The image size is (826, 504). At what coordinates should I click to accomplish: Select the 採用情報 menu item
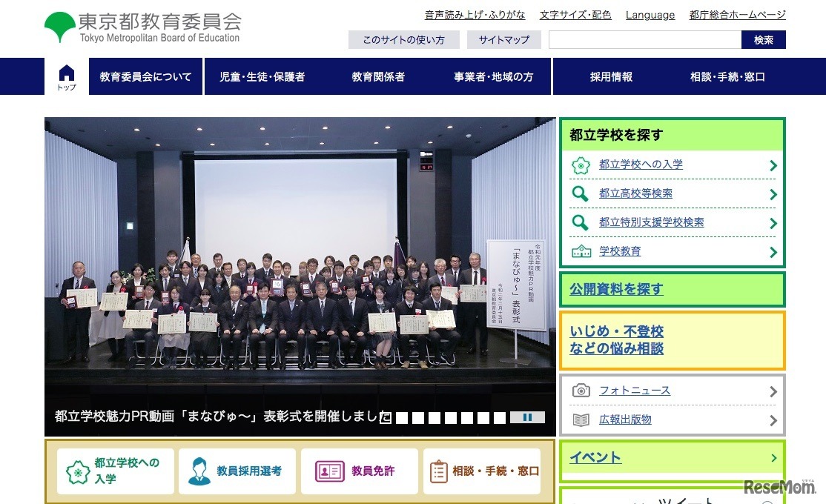click(610, 76)
